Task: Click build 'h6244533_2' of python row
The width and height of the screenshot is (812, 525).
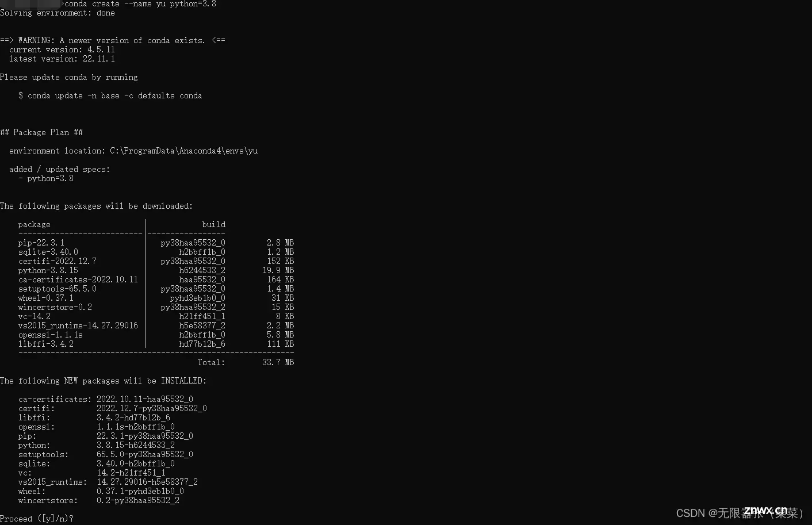Action: tap(202, 270)
